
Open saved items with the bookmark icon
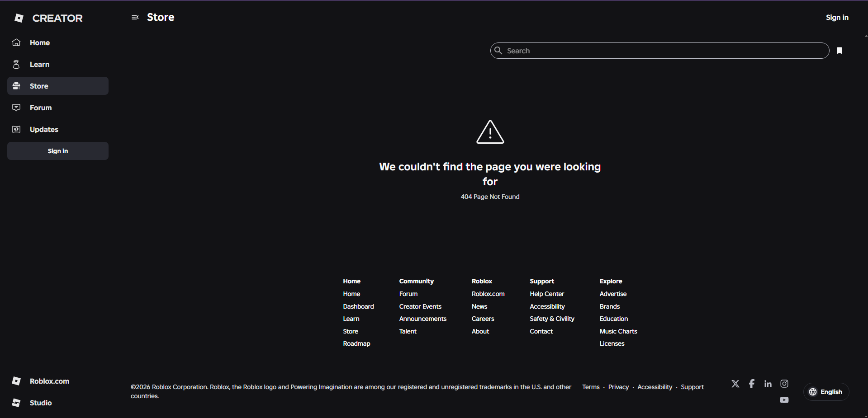(x=840, y=51)
